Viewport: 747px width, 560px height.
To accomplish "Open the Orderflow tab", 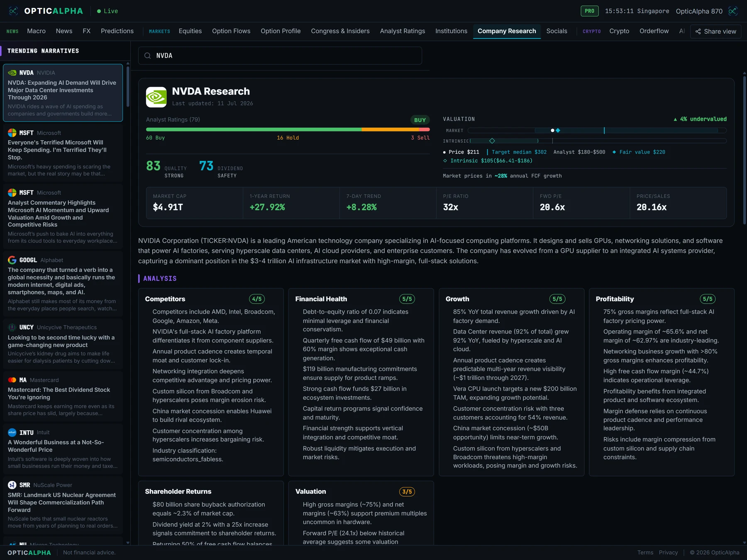I will coord(654,31).
